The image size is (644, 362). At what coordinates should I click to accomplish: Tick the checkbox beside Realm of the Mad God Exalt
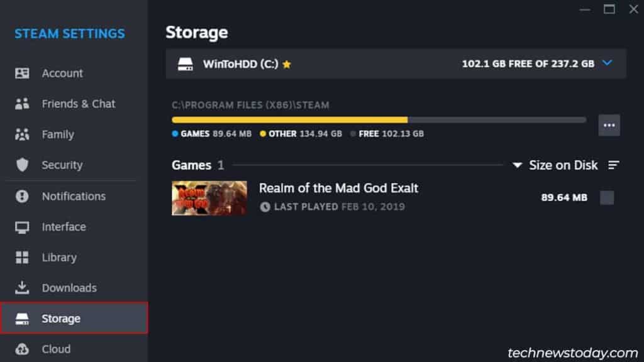[608, 197]
